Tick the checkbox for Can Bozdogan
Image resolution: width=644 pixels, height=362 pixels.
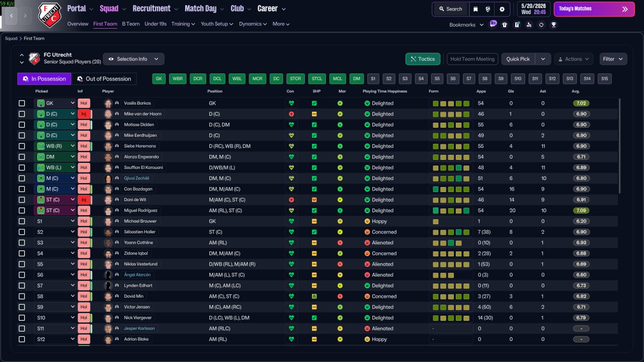[22, 189]
